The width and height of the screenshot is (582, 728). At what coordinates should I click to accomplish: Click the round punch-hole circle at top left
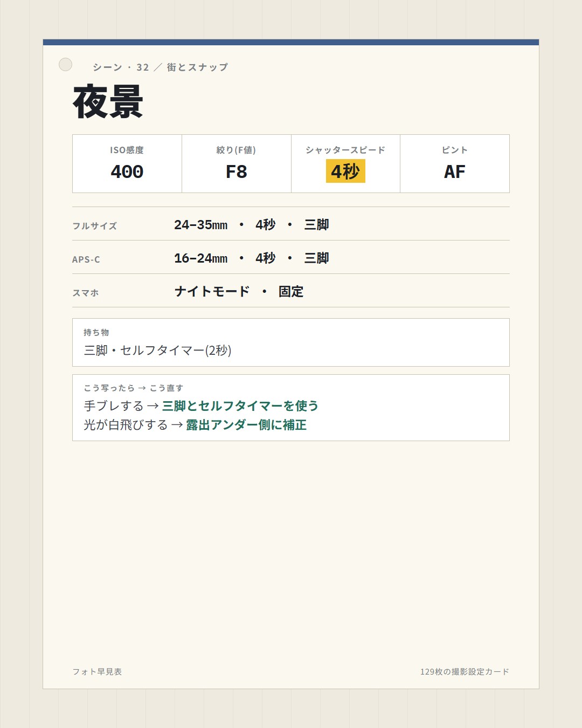coord(65,65)
